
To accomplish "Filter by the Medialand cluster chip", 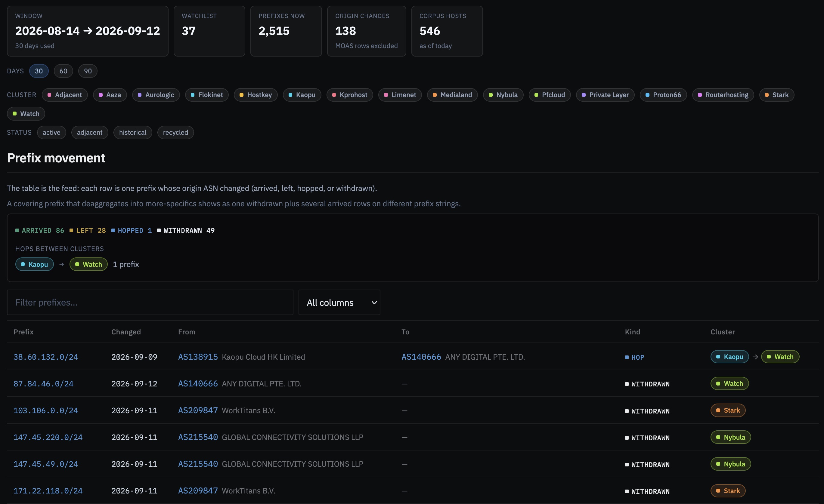I will click(x=452, y=95).
